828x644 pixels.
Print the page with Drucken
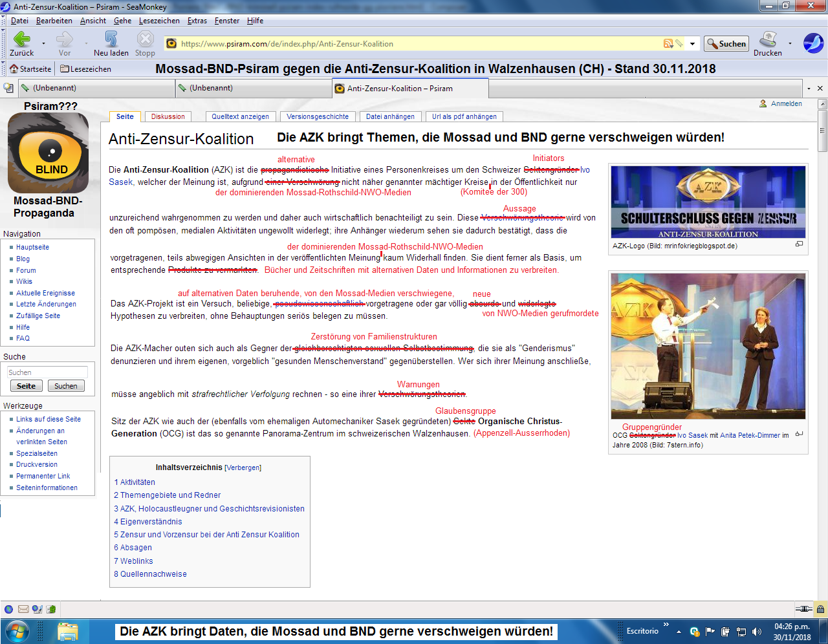[768, 43]
